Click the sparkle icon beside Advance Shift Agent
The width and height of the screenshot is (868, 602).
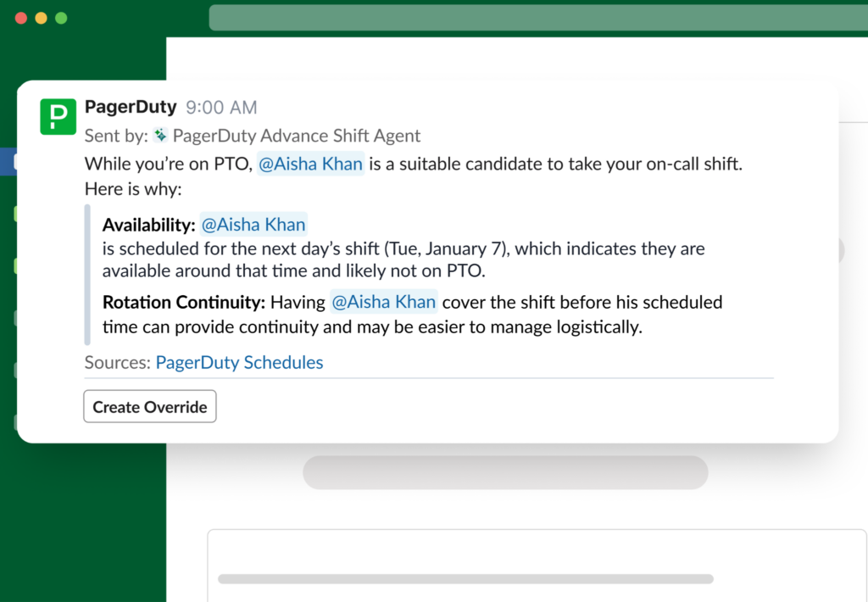coord(160,136)
